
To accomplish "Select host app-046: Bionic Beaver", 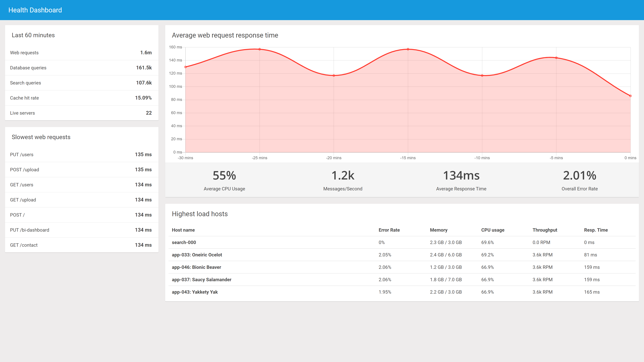I will [402, 267].
